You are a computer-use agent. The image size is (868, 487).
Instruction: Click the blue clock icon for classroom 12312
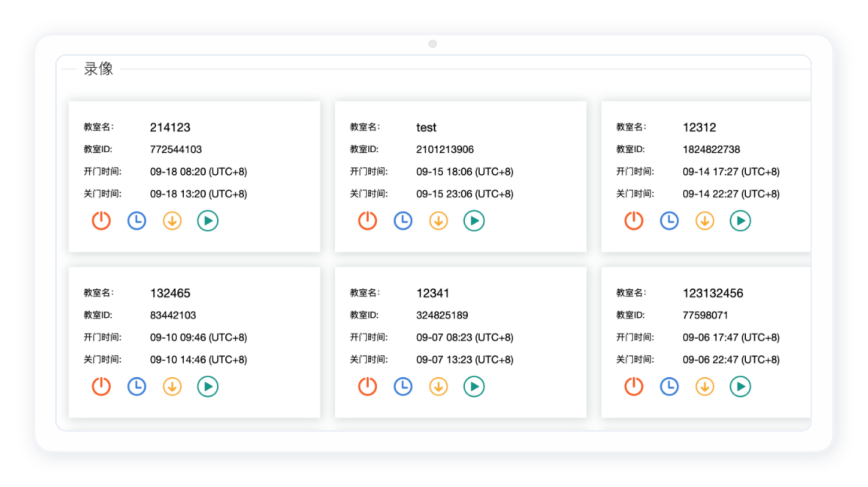click(x=669, y=221)
